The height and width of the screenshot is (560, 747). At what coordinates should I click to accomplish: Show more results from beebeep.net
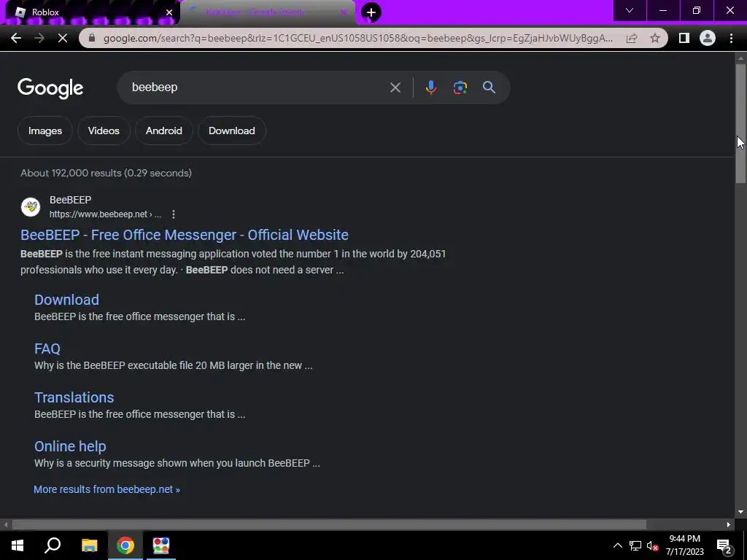click(x=107, y=489)
